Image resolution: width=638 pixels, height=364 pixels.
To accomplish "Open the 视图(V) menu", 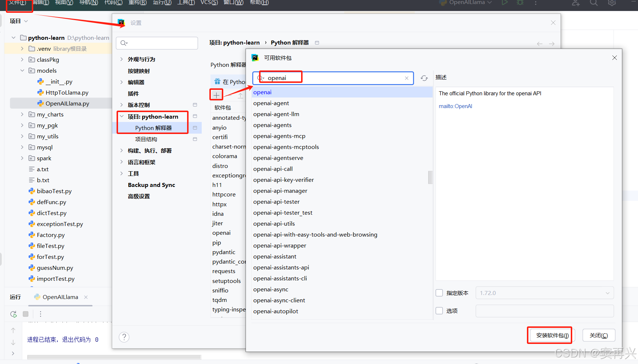I will click(64, 3).
